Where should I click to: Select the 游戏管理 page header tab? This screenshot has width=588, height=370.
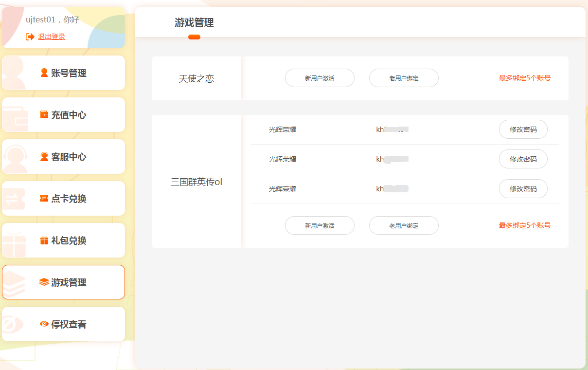(x=194, y=23)
